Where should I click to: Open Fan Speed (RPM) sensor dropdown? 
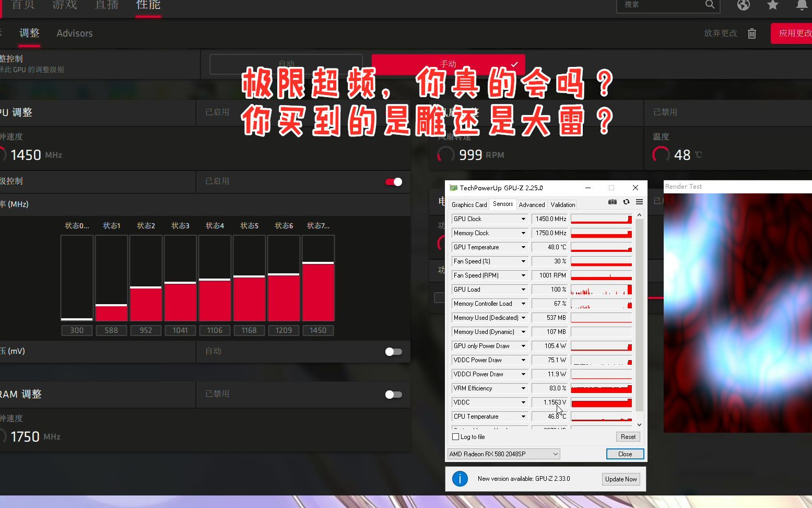[x=523, y=275]
